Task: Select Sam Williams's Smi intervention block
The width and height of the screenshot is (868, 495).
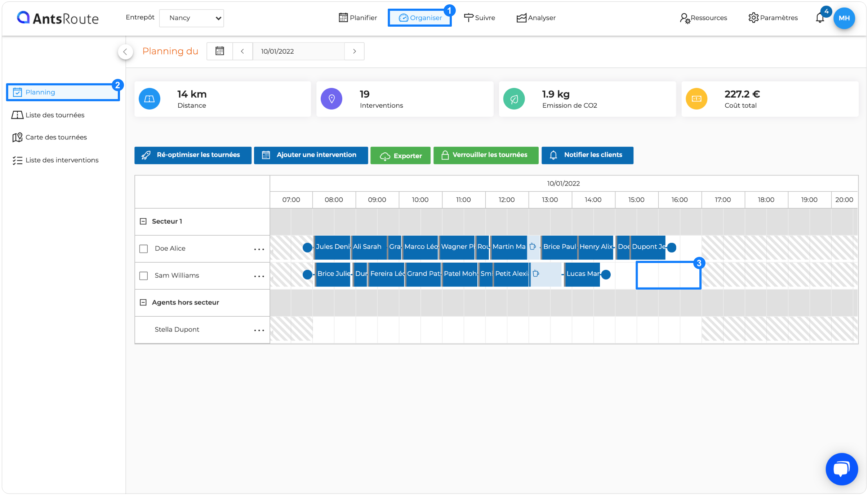Action: 486,274
